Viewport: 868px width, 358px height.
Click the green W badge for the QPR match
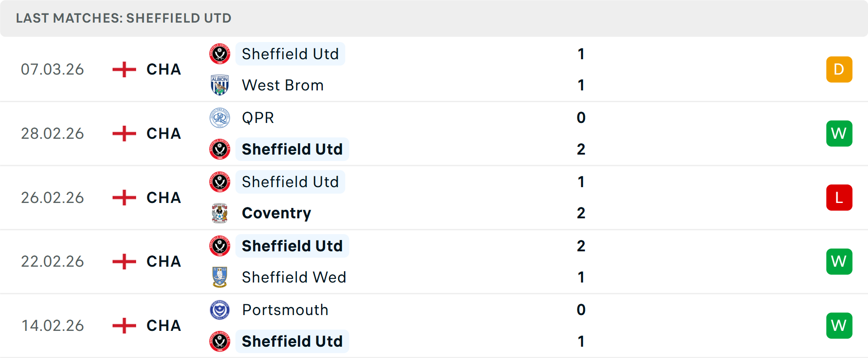pyautogui.click(x=839, y=133)
